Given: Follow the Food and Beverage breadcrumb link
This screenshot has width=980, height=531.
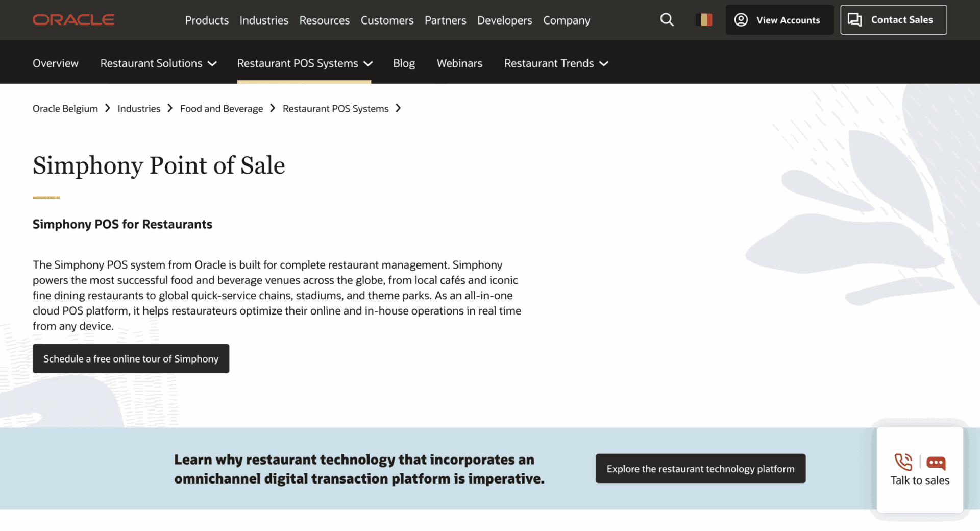Looking at the screenshot, I should point(222,109).
